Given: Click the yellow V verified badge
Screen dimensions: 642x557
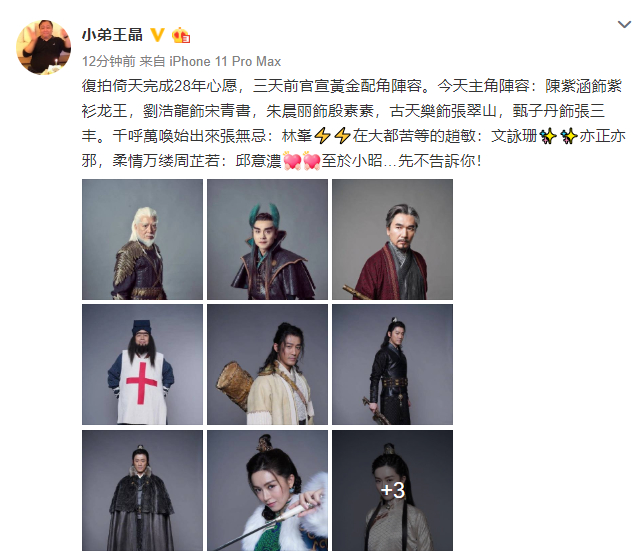Looking at the screenshot, I should pos(158,35).
